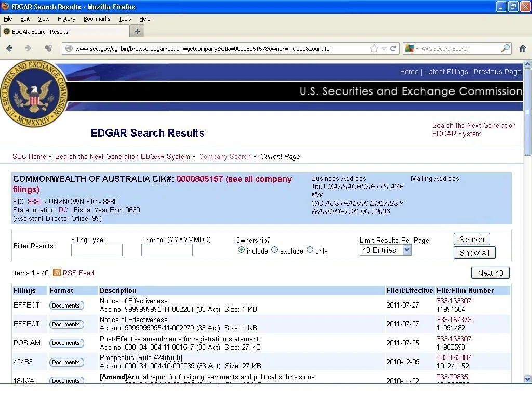Screen dimensions: 532x399
Task: Open the File menu
Action: (x=8, y=19)
